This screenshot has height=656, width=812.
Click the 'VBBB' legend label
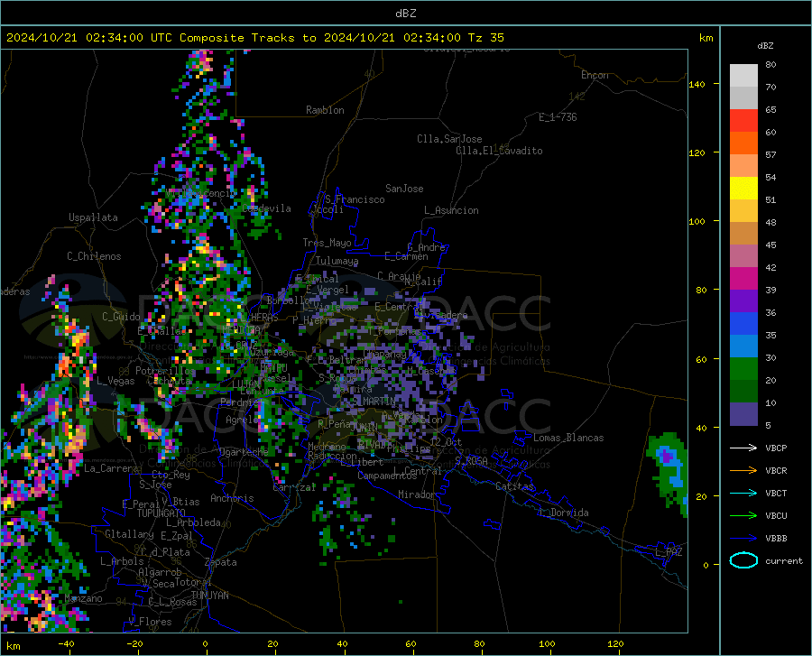pos(776,539)
